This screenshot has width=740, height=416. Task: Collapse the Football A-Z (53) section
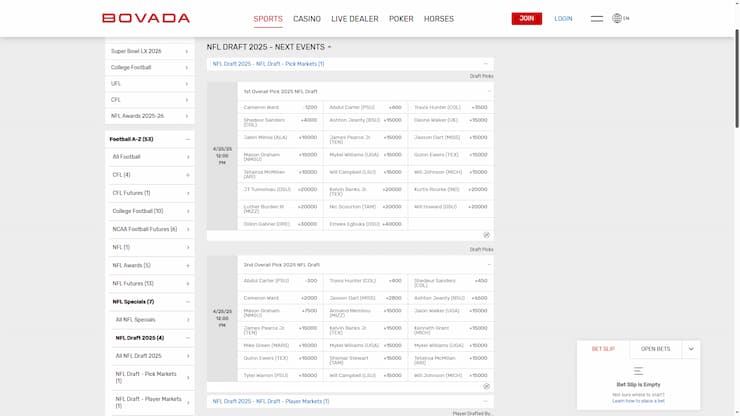click(187, 139)
